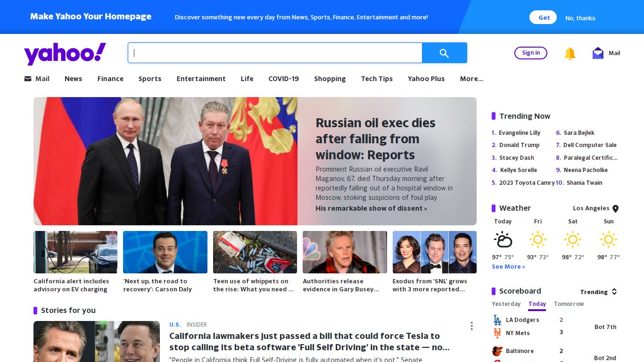This screenshot has height=362, width=644.
Task: Click Sunday's sunny weather icon
Action: [609, 239]
